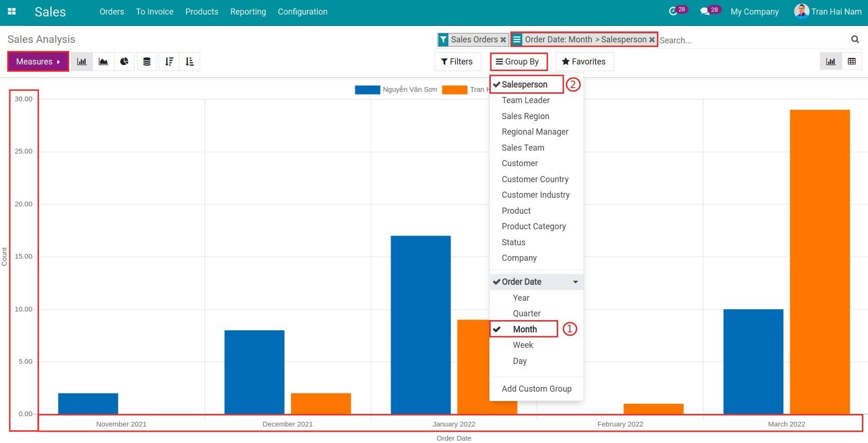Collapse the Order Date group option
This screenshot has width=868, height=443.
coord(536,282)
